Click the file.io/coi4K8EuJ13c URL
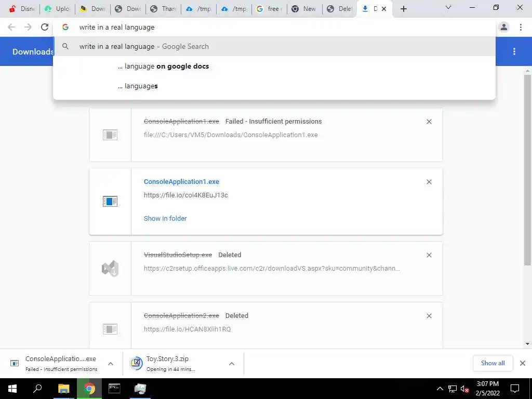Image resolution: width=532 pixels, height=399 pixels. (185, 195)
